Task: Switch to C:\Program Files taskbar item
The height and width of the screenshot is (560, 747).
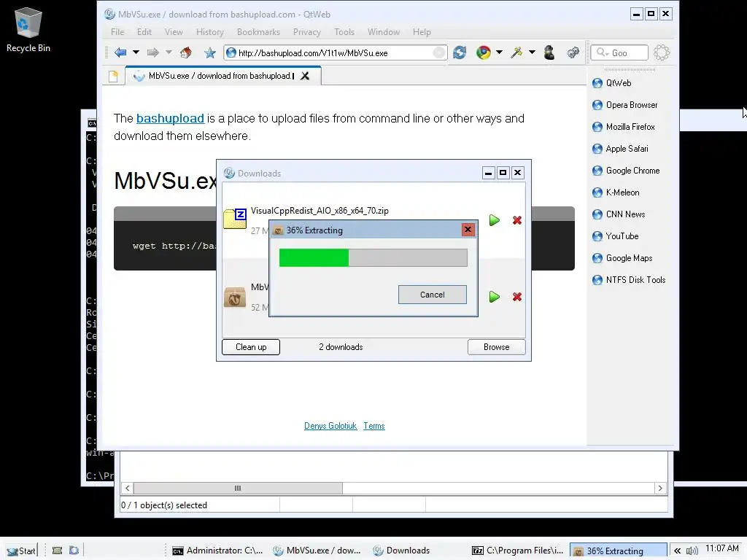Action: 518,551
